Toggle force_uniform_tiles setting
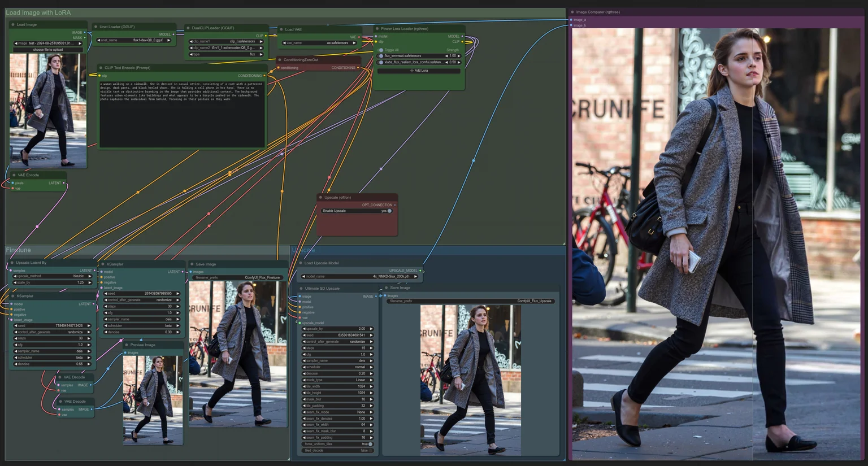 (x=370, y=444)
